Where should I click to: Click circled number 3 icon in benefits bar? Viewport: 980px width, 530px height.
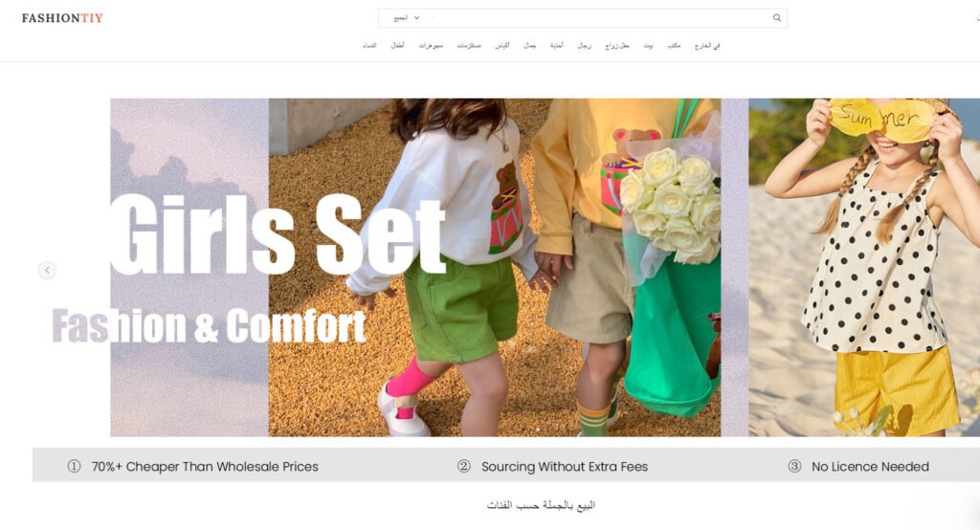(794, 466)
